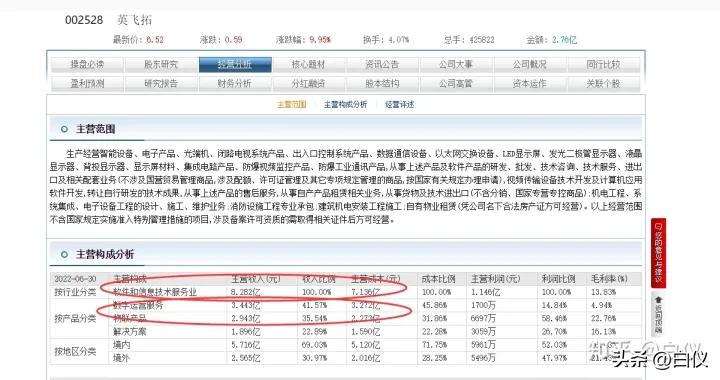Click the profit share value 58.46%

(554, 319)
